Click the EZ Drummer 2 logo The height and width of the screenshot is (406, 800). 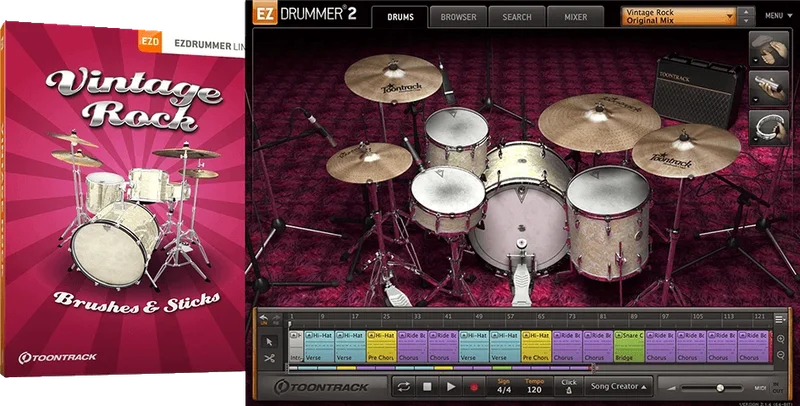click(305, 14)
